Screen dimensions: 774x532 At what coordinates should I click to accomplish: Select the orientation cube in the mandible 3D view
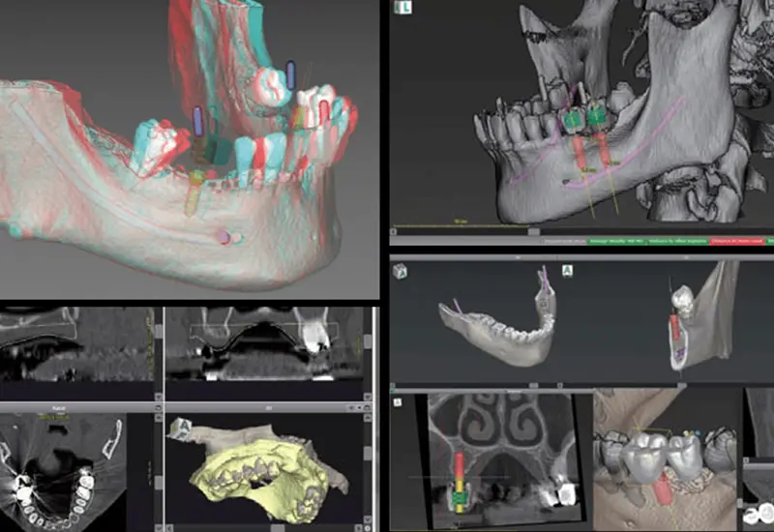coord(402,272)
